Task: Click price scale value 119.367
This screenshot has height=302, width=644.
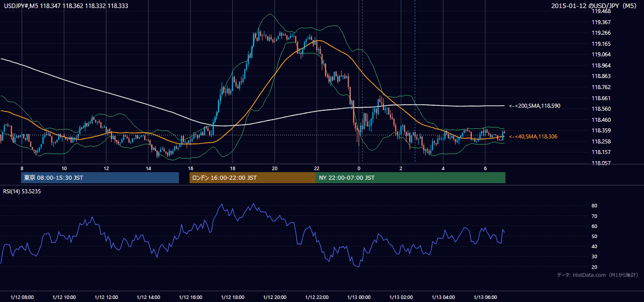Action: point(601,22)
